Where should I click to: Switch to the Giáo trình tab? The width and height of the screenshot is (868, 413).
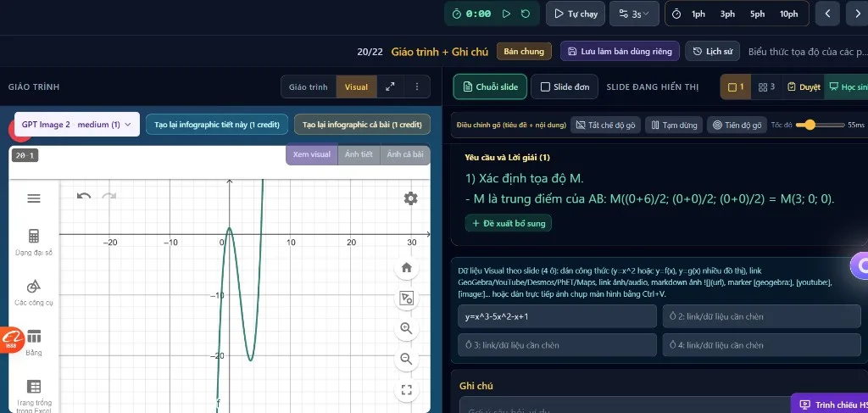pyautogui.click(x=309, y=87)
